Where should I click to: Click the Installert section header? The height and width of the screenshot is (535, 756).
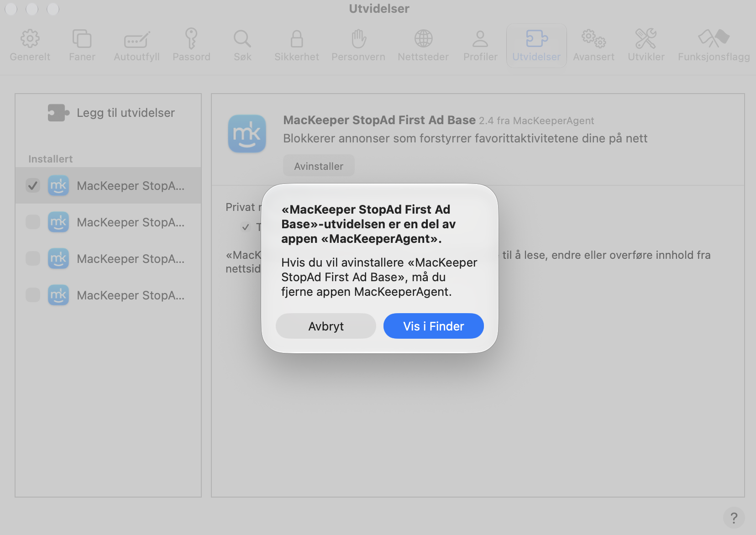pyautogui.click(x=50, y=159)
